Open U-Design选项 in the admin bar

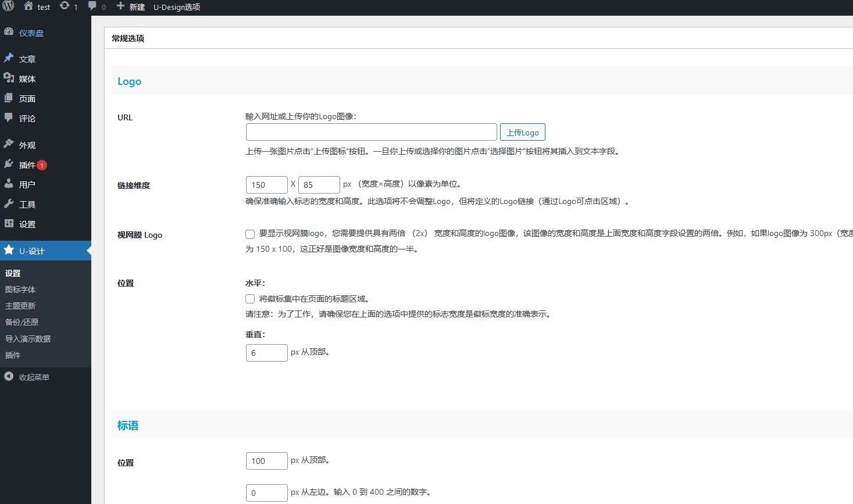pyautogui.click(x=177, y=6)
